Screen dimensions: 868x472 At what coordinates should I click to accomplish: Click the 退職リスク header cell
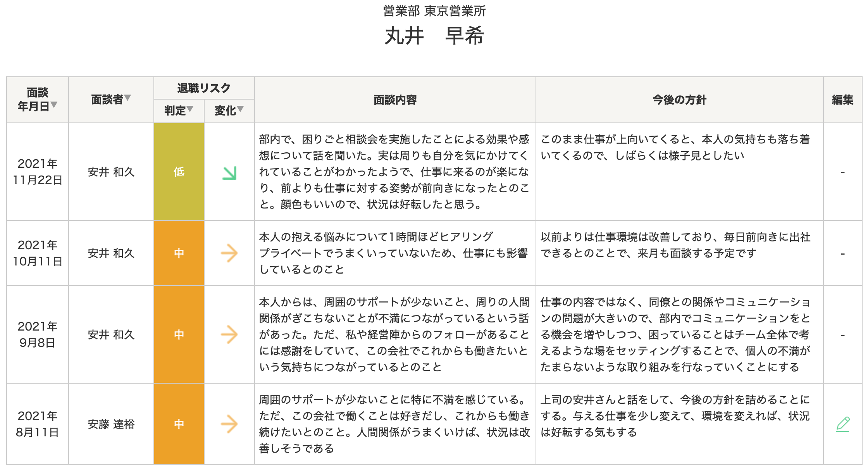[204, 88]
